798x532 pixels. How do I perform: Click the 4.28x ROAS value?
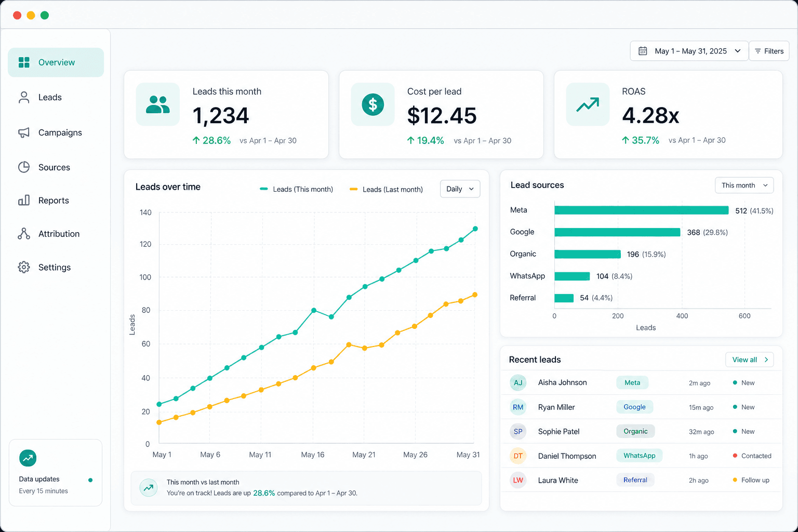[x=650, y=116]
